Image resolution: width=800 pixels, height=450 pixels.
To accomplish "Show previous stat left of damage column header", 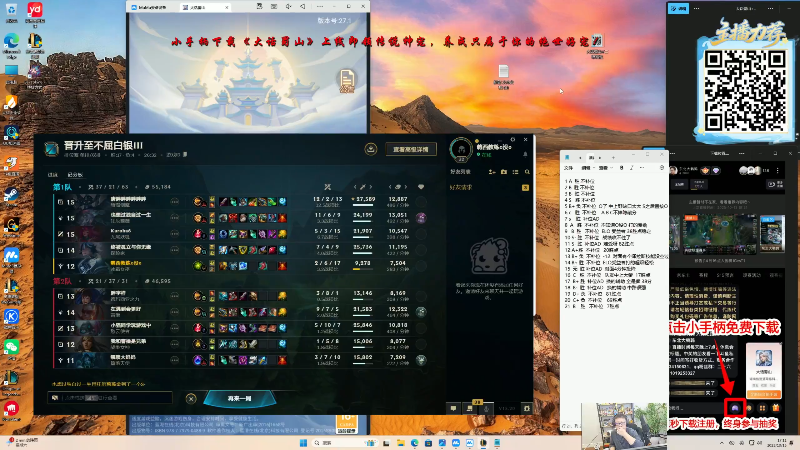I will 356,187.
